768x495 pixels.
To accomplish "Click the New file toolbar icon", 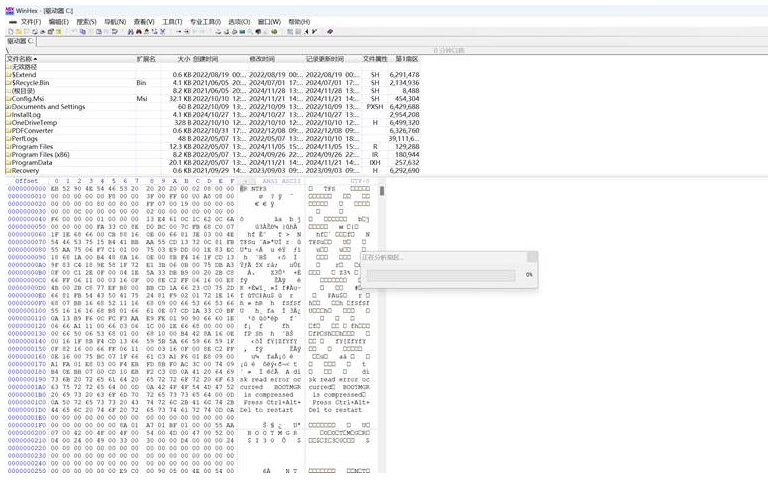I will (11, 31).
